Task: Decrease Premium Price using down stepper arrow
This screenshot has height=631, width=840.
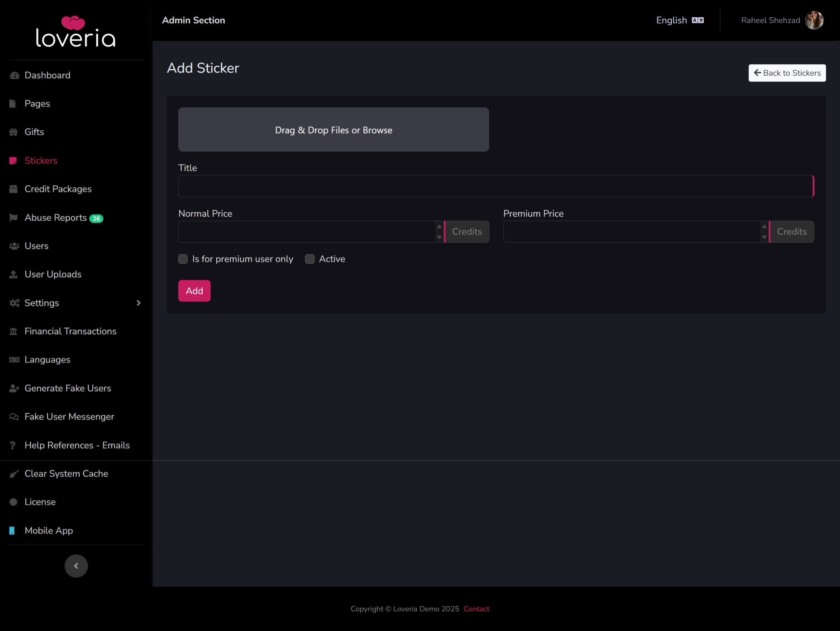Action: (x=764, y=237)
